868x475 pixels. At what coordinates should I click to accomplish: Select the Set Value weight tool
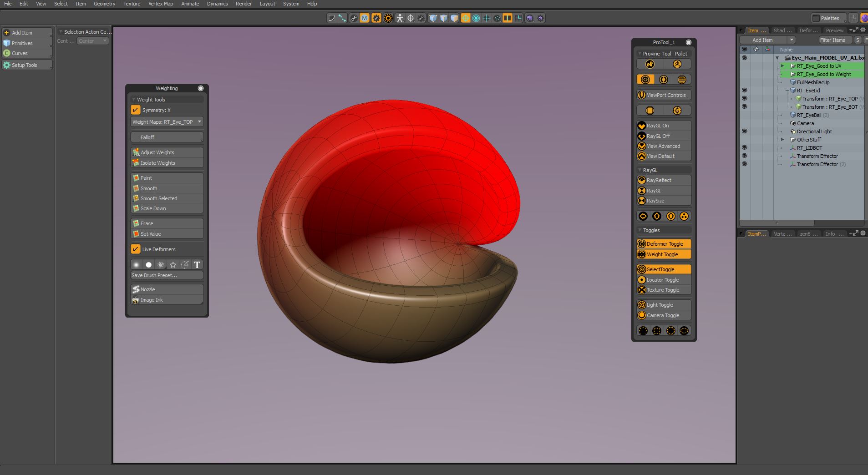tap(167, 234)
